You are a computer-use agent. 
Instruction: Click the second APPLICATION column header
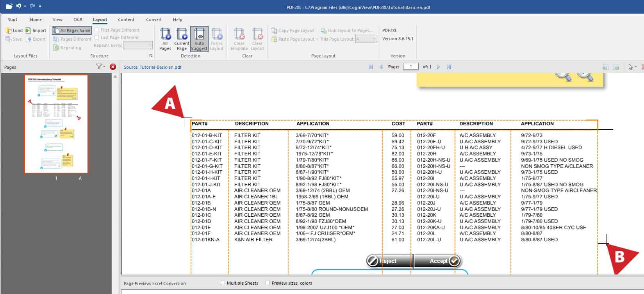point(537,124)
